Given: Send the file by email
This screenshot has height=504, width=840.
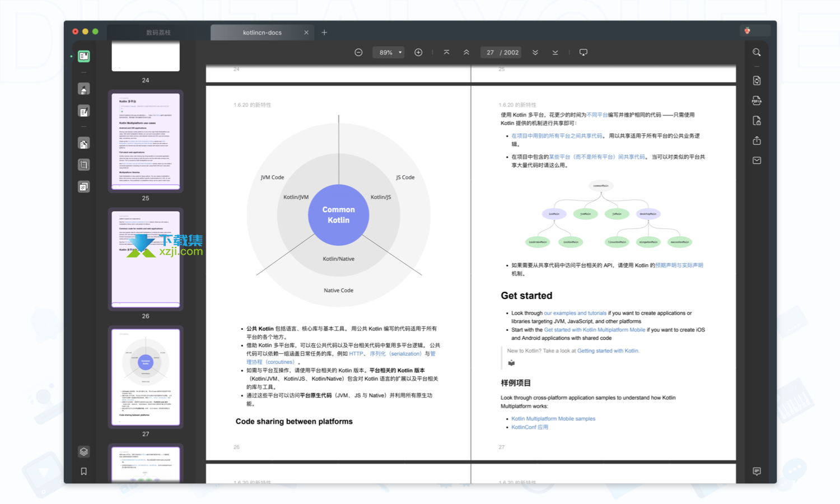Looking at the screenshot, I should click(757, 160).
